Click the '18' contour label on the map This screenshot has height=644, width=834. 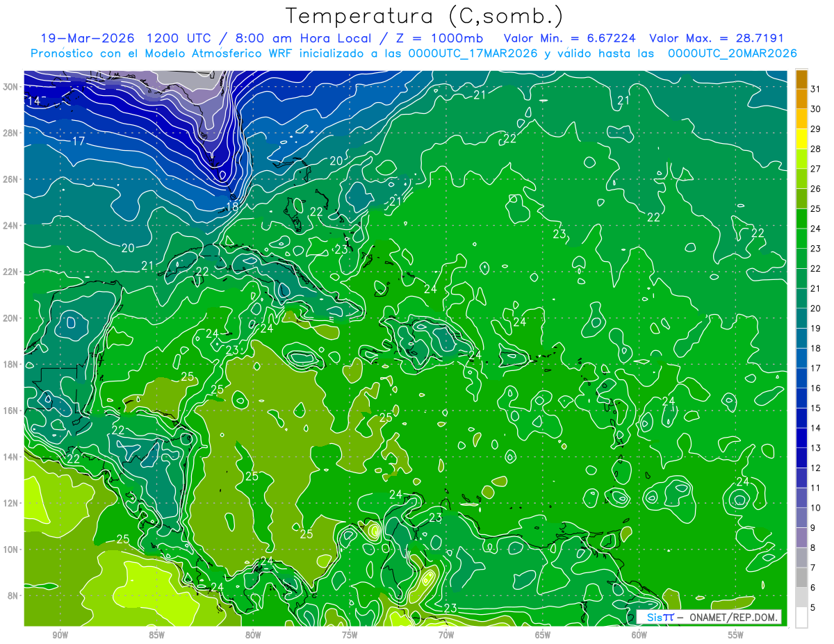pos(232,206)
